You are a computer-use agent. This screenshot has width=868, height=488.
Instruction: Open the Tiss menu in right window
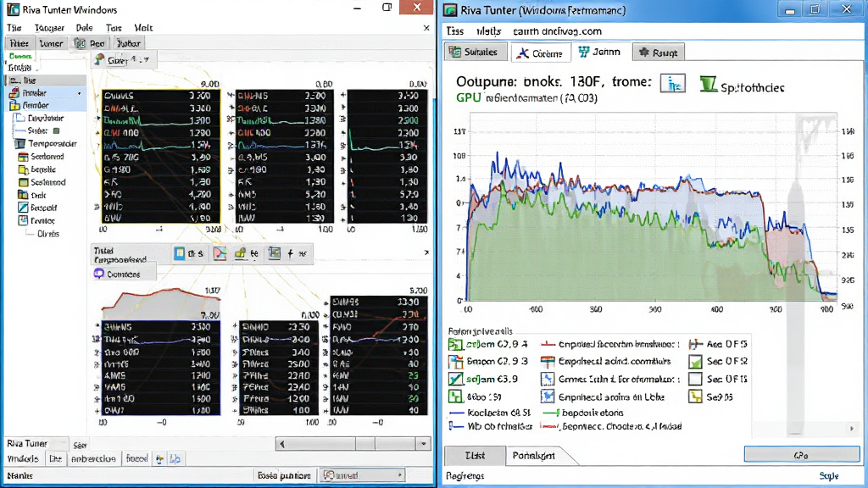tap(455, 31)
